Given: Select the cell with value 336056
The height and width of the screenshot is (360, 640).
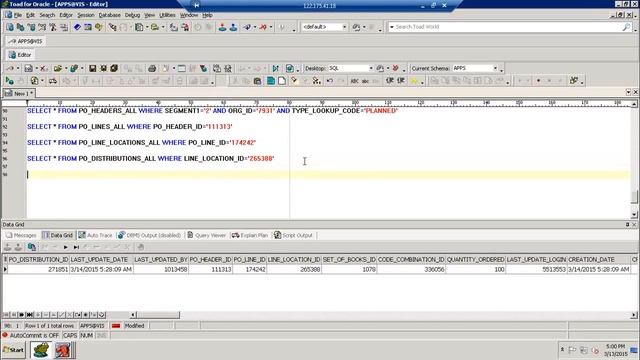Looking at the screenshot, I should click(411, 269).
